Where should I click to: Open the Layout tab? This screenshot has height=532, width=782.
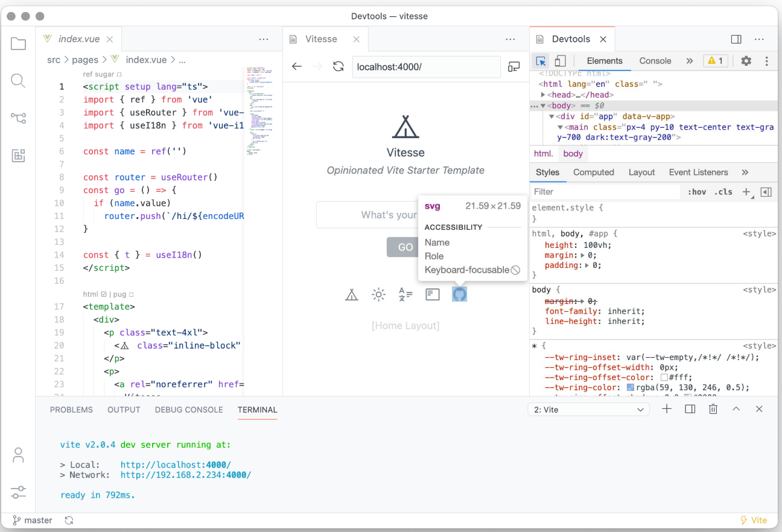[641, 172]
